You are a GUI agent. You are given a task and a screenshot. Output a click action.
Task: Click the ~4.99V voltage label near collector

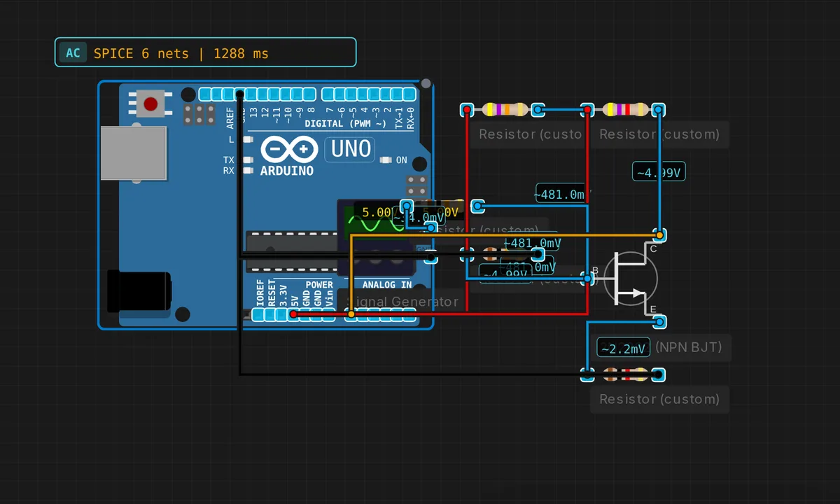(659, 171)
